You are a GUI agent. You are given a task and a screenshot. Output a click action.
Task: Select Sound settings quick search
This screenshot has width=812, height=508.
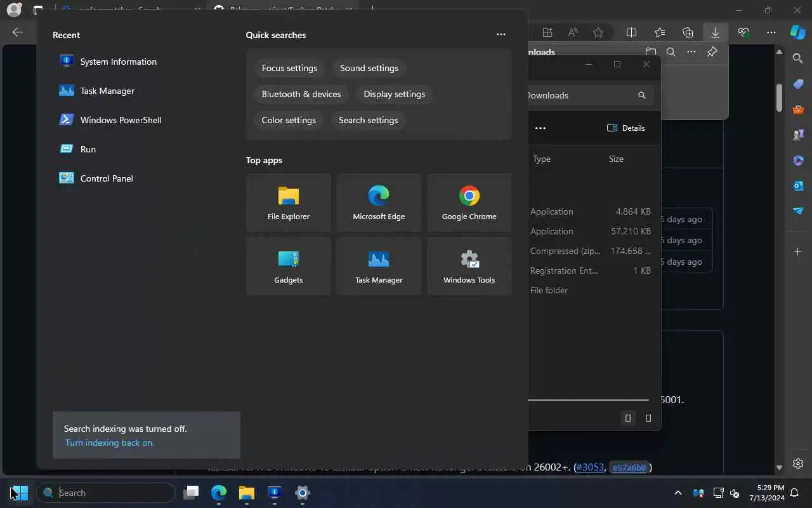point(369,68)
